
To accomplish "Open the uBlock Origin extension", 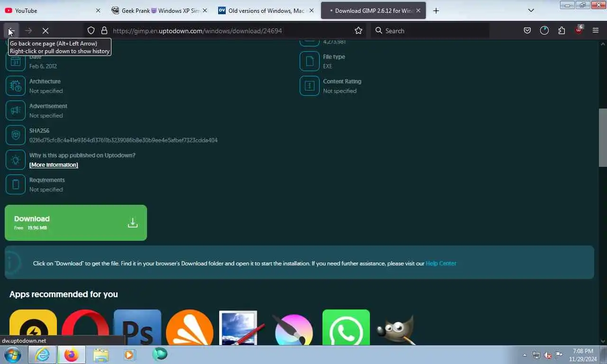I will click(x=579, y=30).
